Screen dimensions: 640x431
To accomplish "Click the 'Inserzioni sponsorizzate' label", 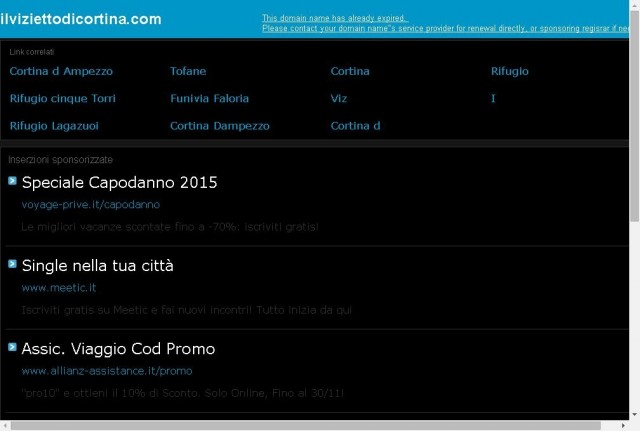I will [60, 160].
